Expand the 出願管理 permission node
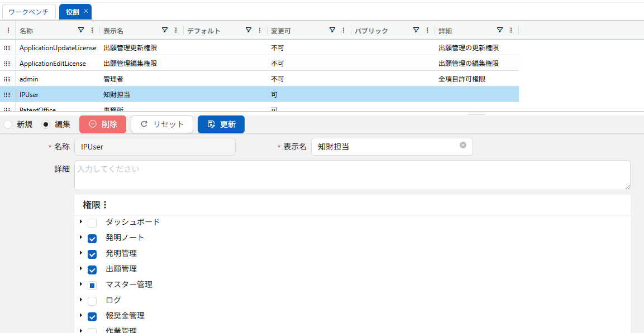Image resolution: width=644 pixels, height=333 pixels. [x=81, y=269]
